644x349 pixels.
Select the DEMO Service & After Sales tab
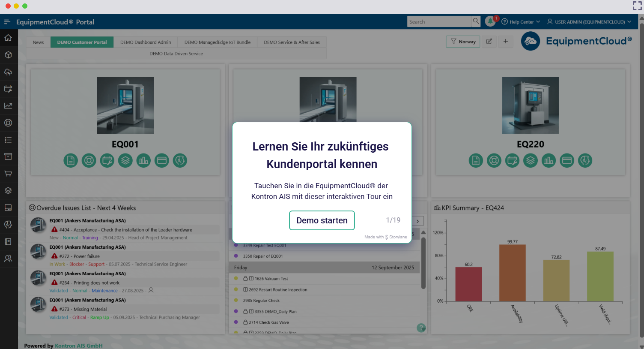(x=292, y=42)
